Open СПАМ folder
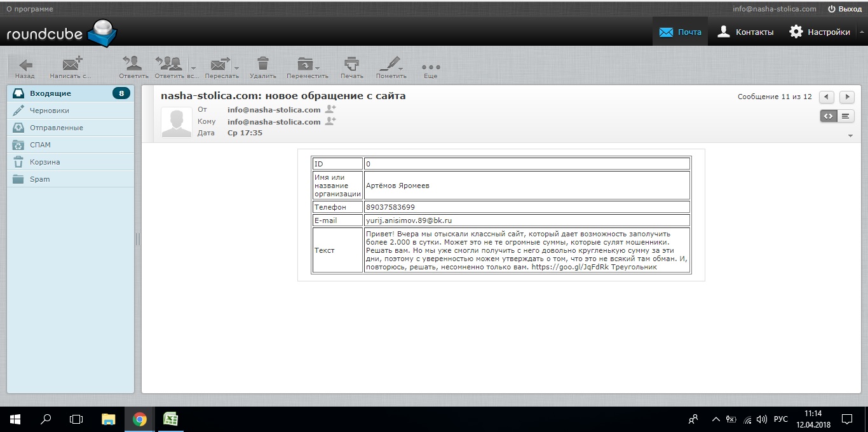The image size is (868, 432). [70, 145]
